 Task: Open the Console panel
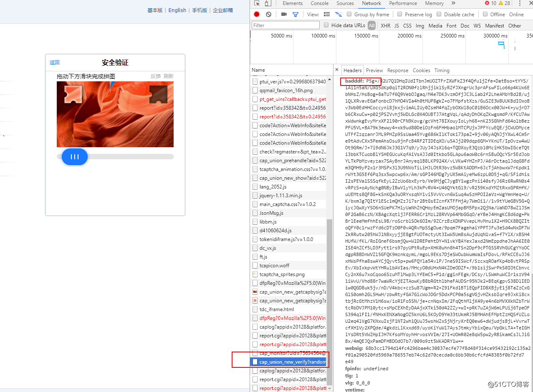tap(319, 3)
